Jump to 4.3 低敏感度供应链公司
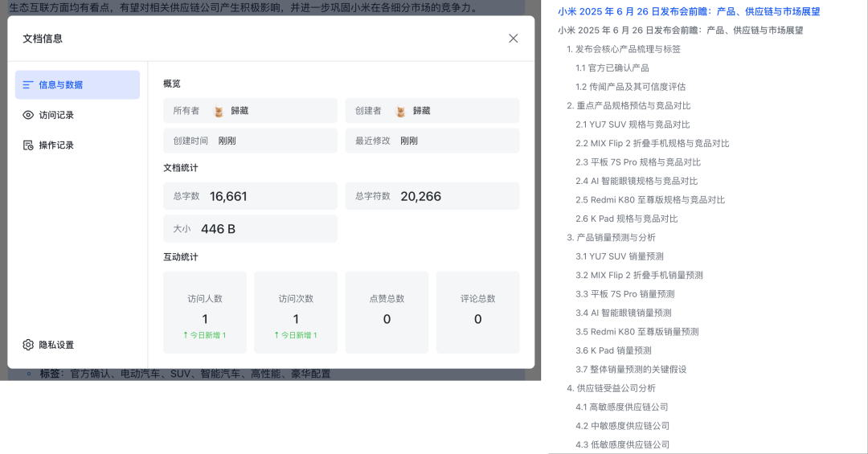 [x=622, y=444]
